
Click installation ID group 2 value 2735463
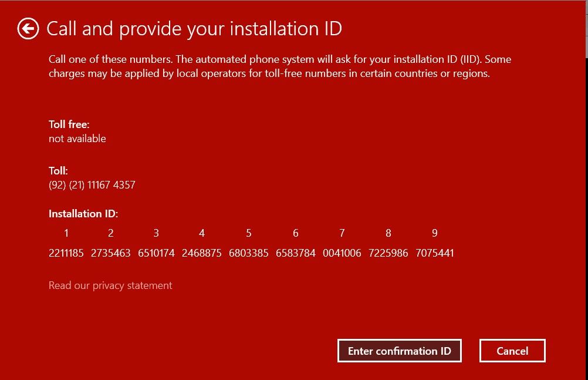110,253
